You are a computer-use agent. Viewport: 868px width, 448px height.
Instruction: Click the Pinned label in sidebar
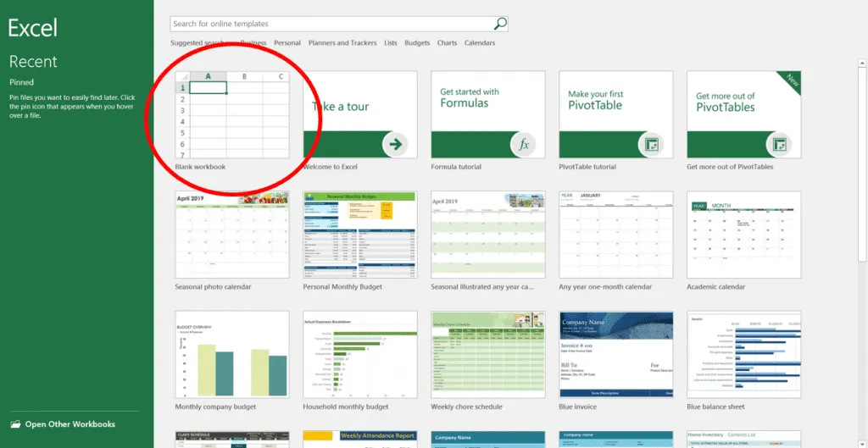pyautogui.click(x=21, y=82)
